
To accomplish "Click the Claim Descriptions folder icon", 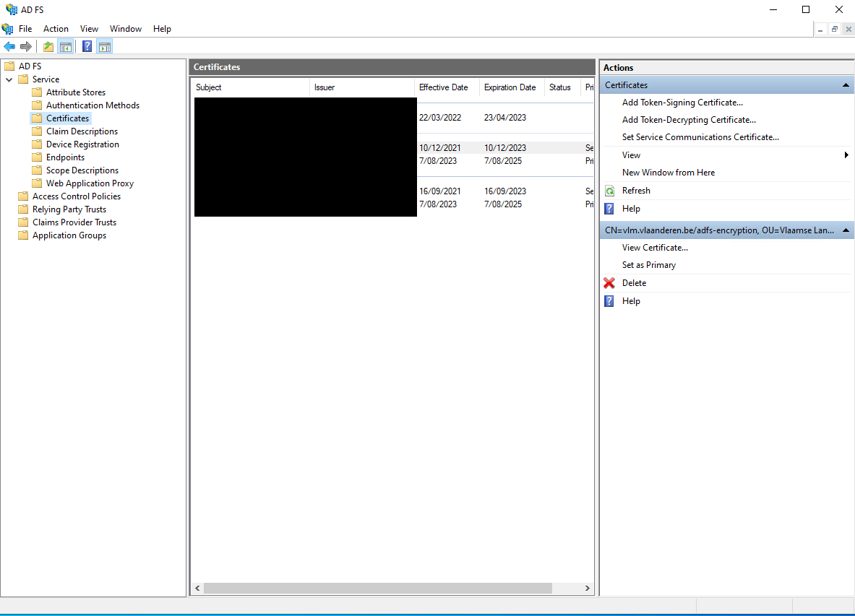I will click(x=37, y=131).
